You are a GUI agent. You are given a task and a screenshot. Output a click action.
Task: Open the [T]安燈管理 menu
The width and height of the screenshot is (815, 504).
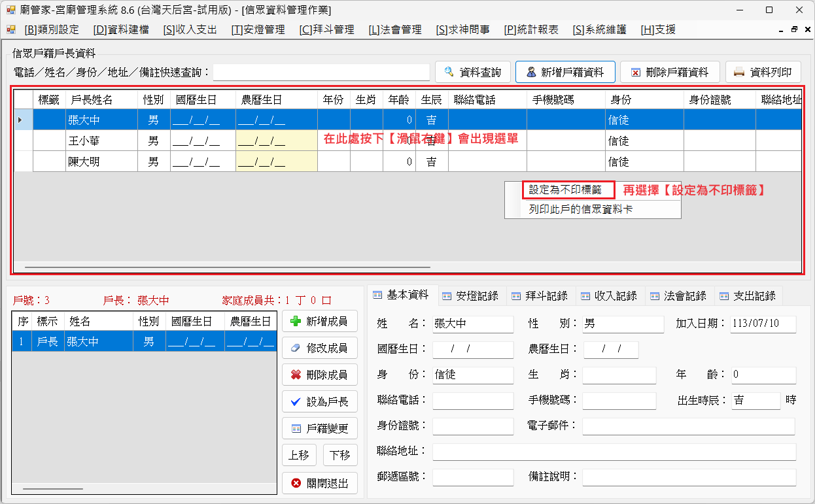(258, 29)
